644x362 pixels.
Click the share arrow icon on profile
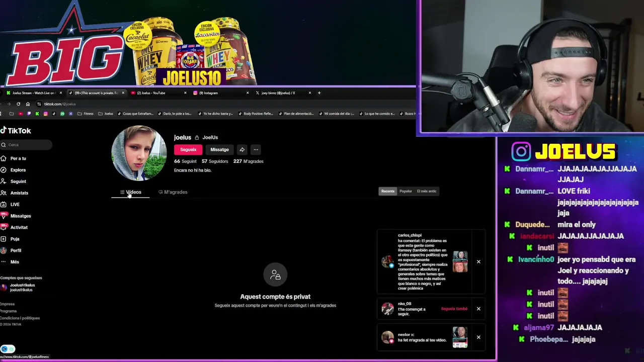click(242, 150)
